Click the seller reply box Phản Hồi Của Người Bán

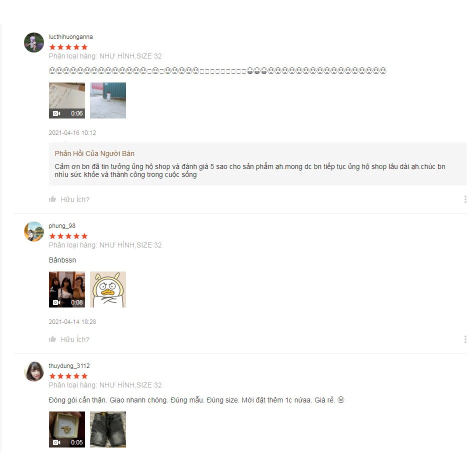click(x=257, y=164)
